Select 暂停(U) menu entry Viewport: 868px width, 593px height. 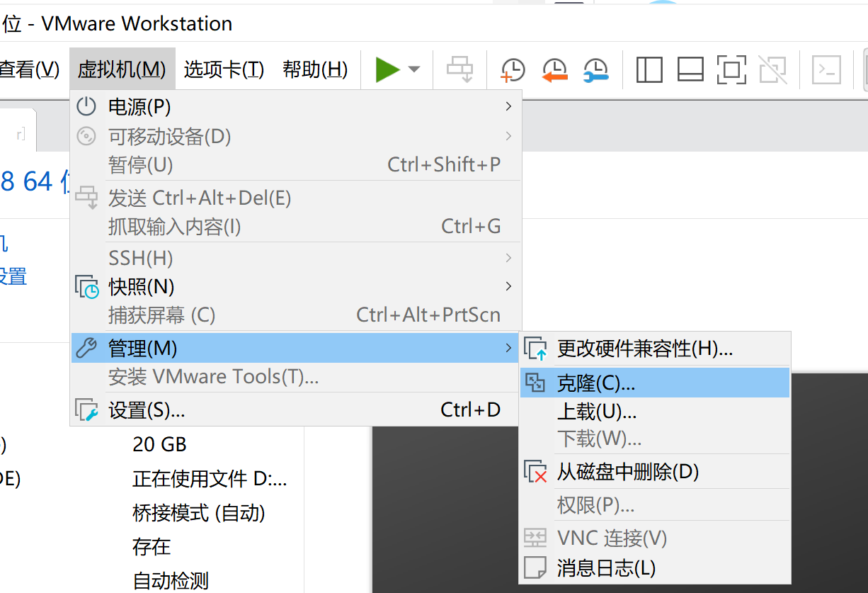(x=295, y=165)
